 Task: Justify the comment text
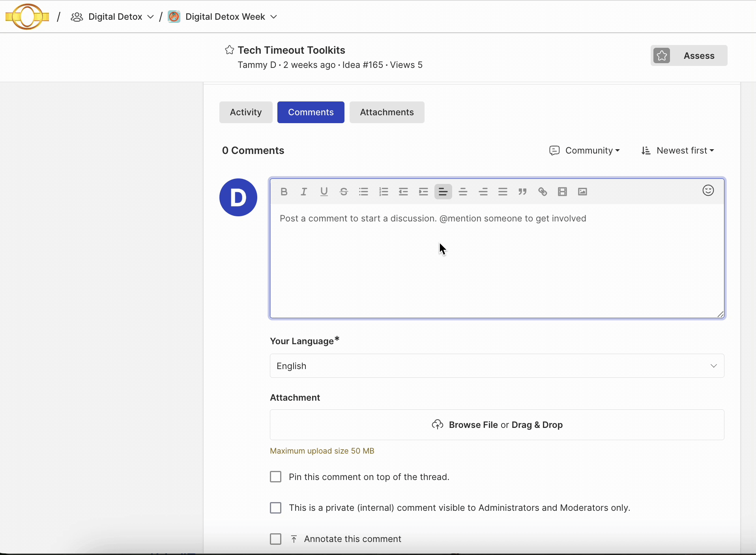coord(503,192)
